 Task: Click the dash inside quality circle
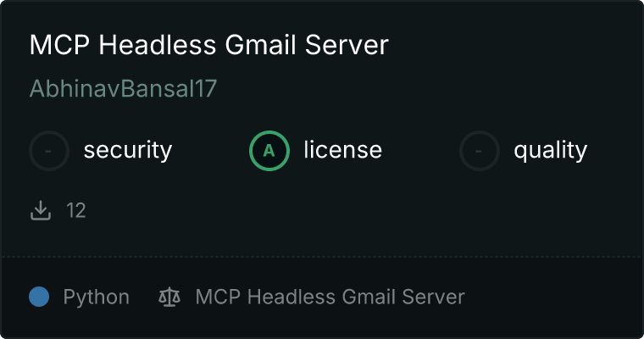point(479,151)
